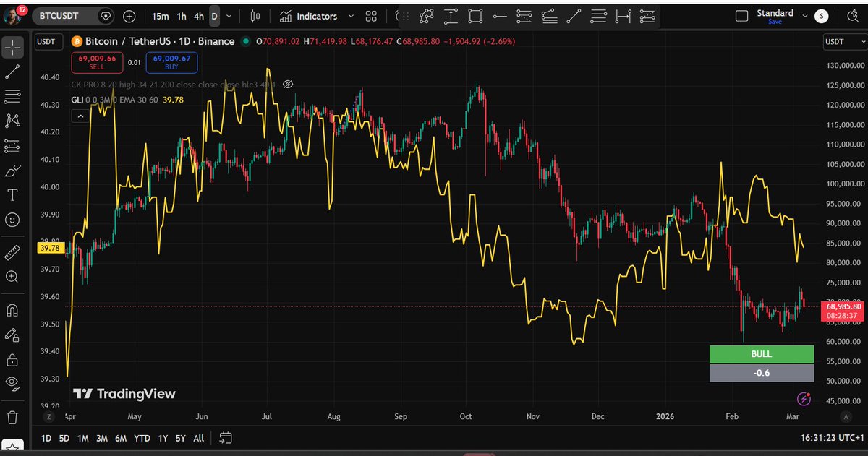This screenshot has height=456, width=868.
Task: Open the Gann and Fibonacci tools group
Action: click(13, 96)
